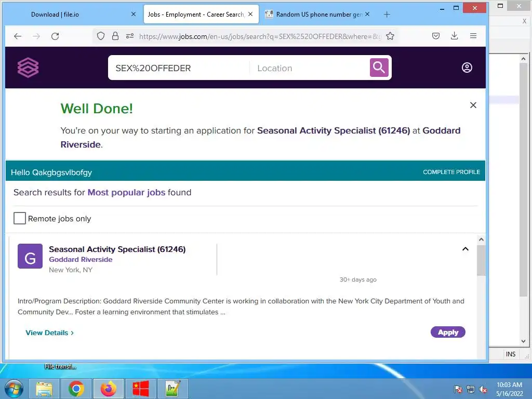Click the results list scrollbar thumb
Viewport: 532px width, 399px height.
pos(481,261)
